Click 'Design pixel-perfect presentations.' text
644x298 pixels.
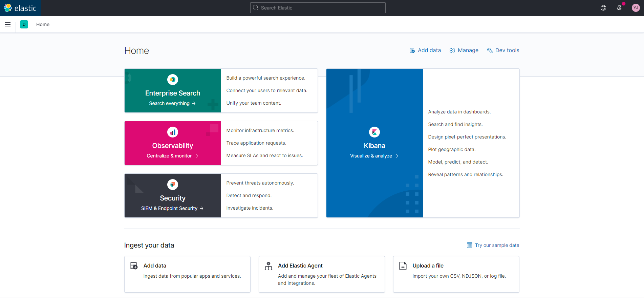click(467, 137)
